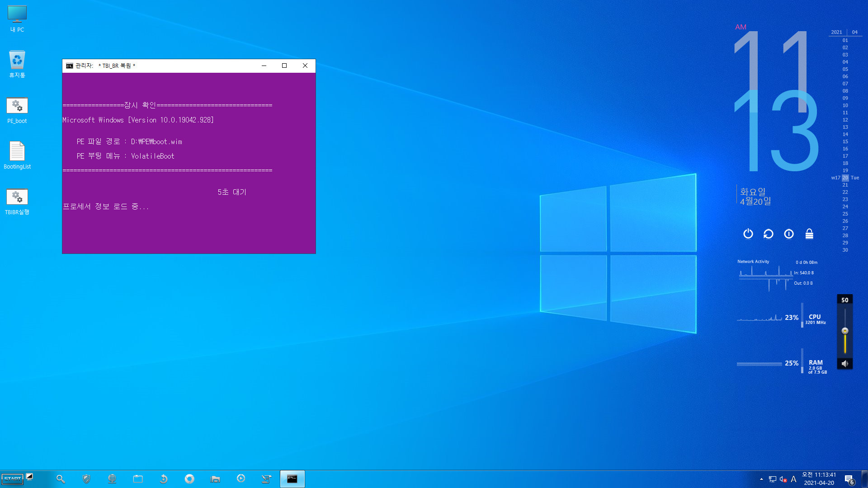
Task: Click the restart circular arrow widget icon
Action: (769, 234)
